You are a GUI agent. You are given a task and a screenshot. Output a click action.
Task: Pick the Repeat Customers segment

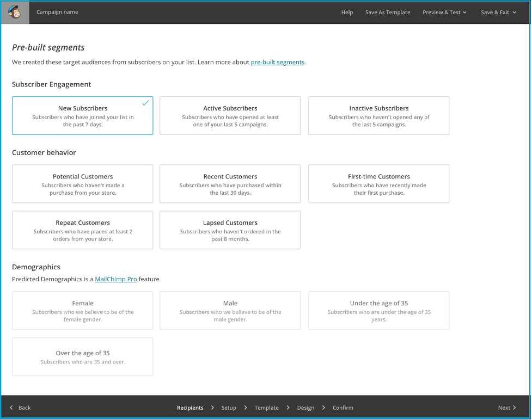pyautogui.click(x=82, y=230)
